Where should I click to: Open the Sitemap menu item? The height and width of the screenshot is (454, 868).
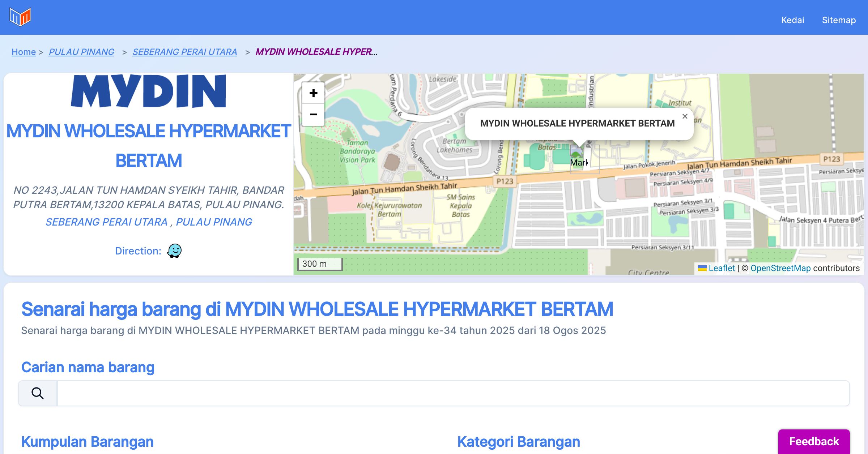839,20
